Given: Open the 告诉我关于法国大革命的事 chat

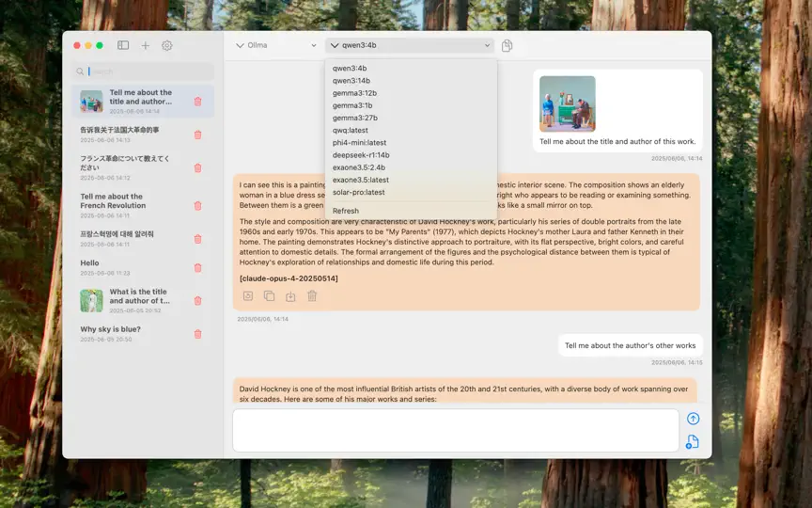Looking at the screenshot, I should 143,135.
